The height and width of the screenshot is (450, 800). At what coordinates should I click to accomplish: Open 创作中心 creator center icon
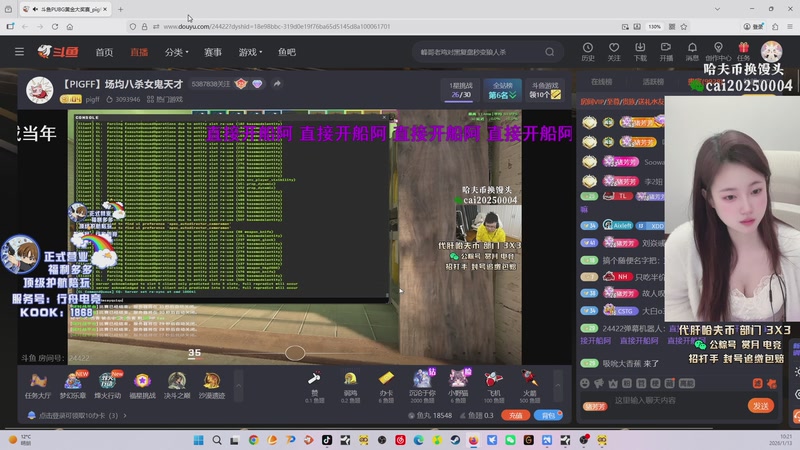[x=718, y=52]
